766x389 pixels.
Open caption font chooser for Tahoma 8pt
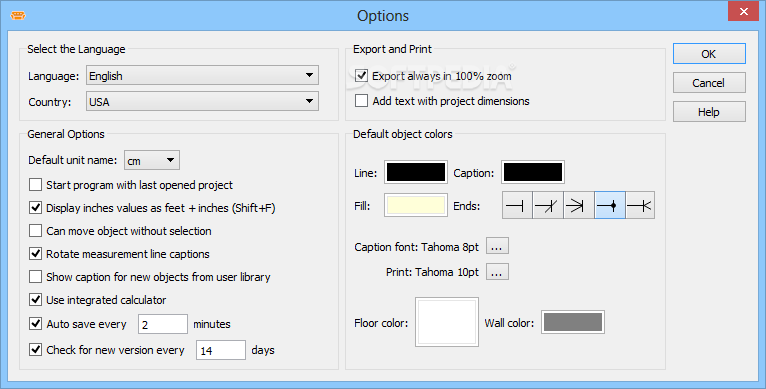(497, 246)
